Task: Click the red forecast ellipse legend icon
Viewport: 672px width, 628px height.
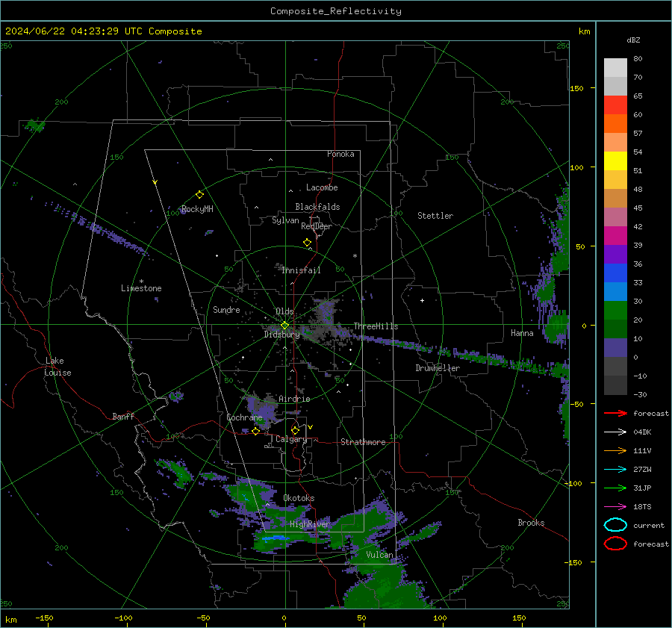Action: (615, 544)
